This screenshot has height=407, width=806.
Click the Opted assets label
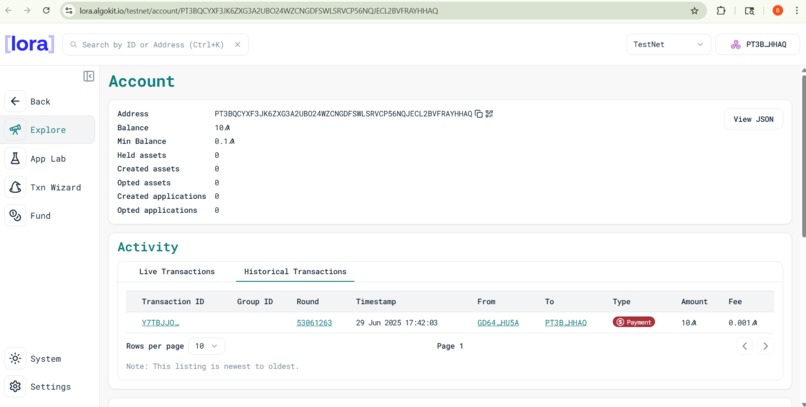pyautogui.click(x=143, y=182)
